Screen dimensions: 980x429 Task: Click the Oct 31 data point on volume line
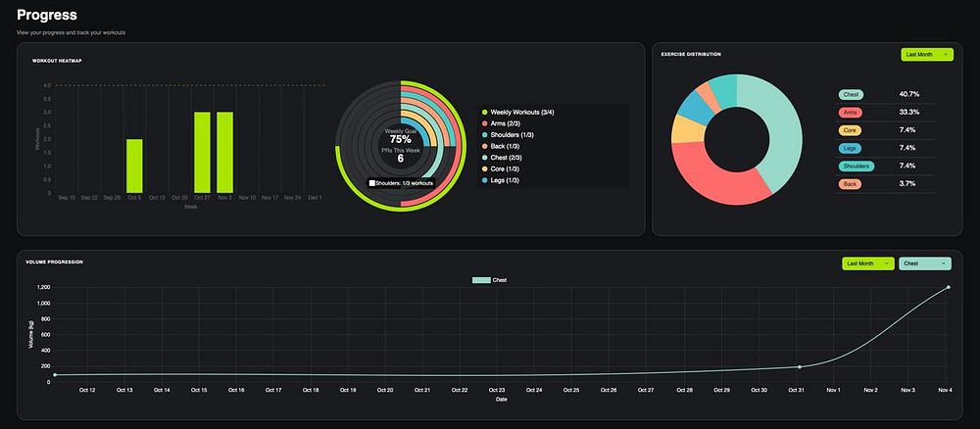[800, 366]
